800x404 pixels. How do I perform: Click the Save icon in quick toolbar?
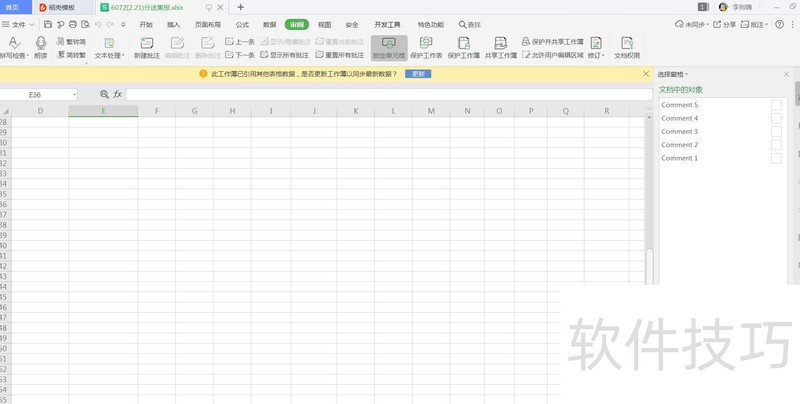point(48,24)
